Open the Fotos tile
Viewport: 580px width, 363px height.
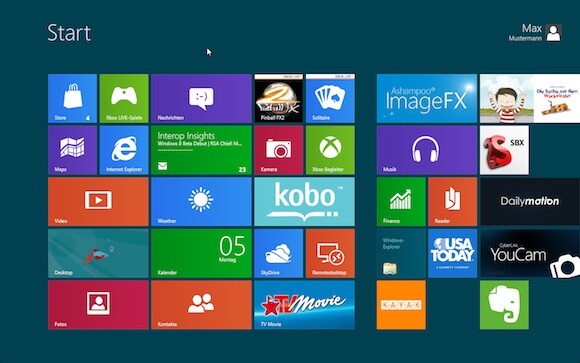click(x=98, y=305)
